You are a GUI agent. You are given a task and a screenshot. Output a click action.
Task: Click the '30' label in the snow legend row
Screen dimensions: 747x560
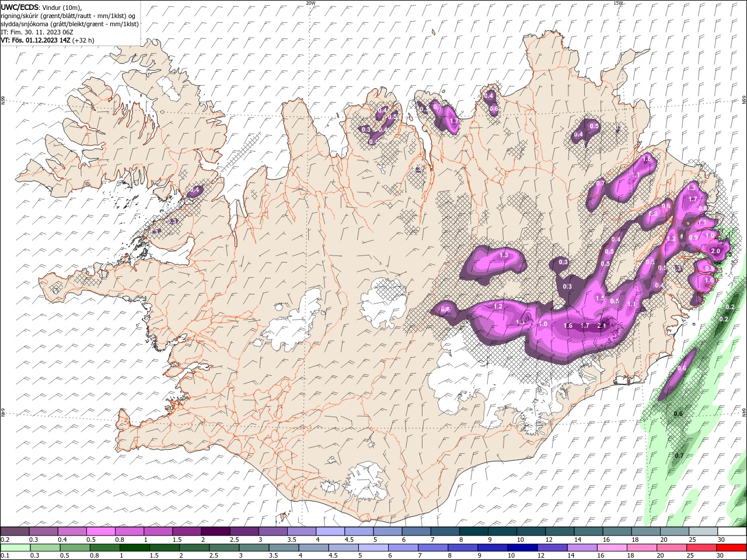(721, 540)
